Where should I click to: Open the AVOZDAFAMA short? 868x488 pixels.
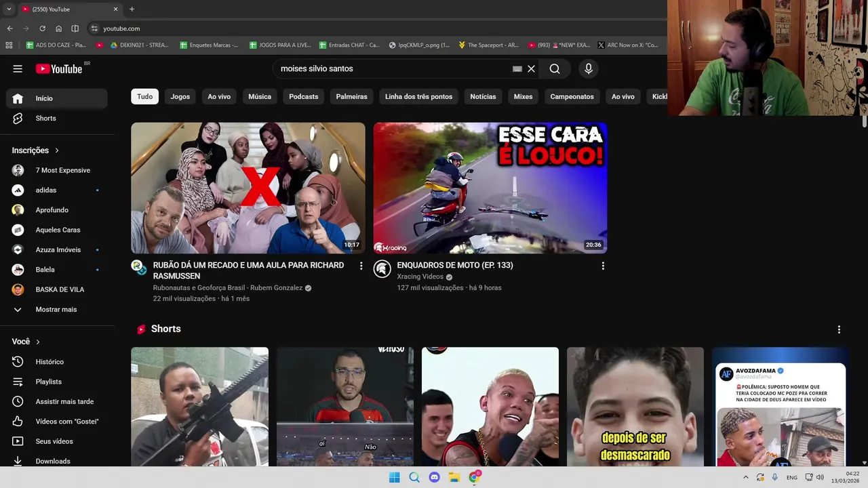point(781,407)
